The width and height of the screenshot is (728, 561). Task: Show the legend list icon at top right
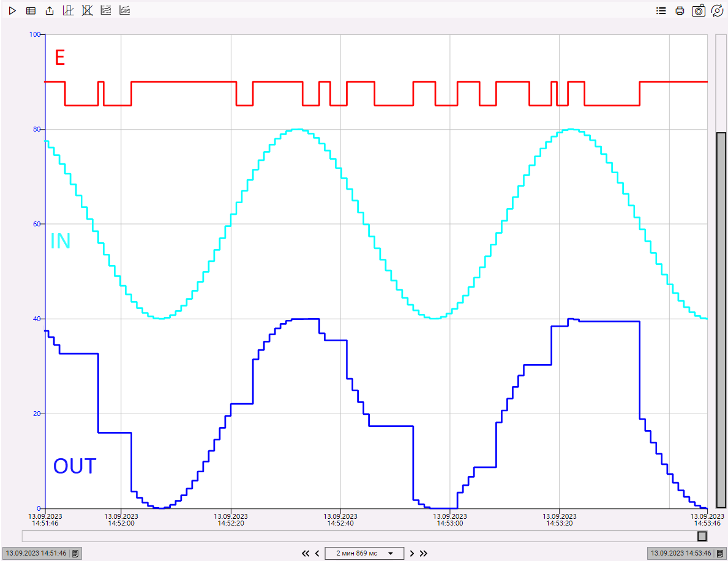(661, 10)
